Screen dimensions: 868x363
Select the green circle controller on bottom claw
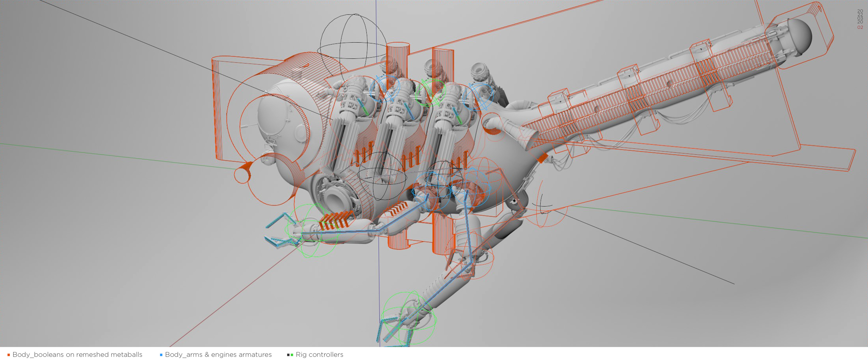409,318
